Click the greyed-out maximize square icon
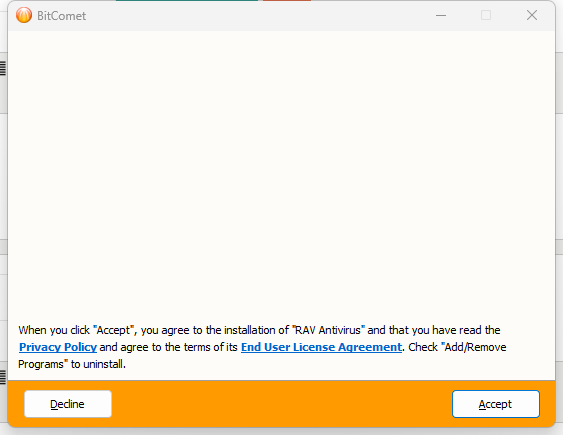Viewport: 563px width, 435px height. coord(486,15)
